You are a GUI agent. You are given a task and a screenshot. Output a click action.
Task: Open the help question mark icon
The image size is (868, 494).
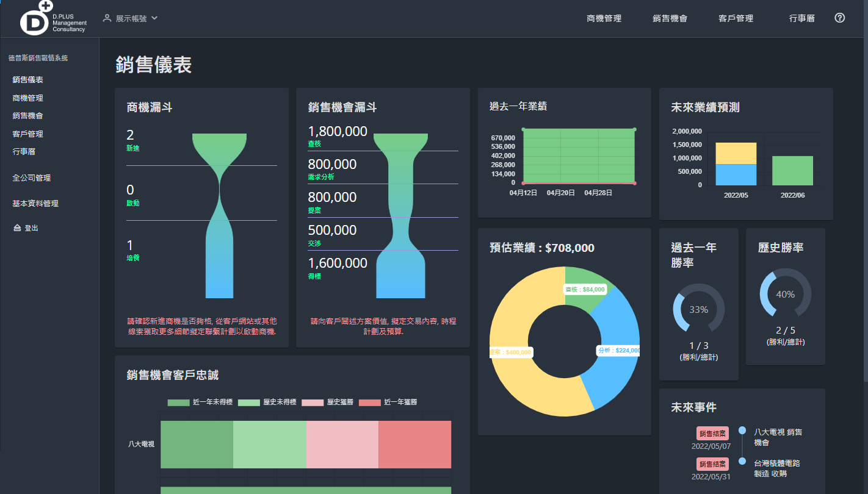(x=840, y=18)
